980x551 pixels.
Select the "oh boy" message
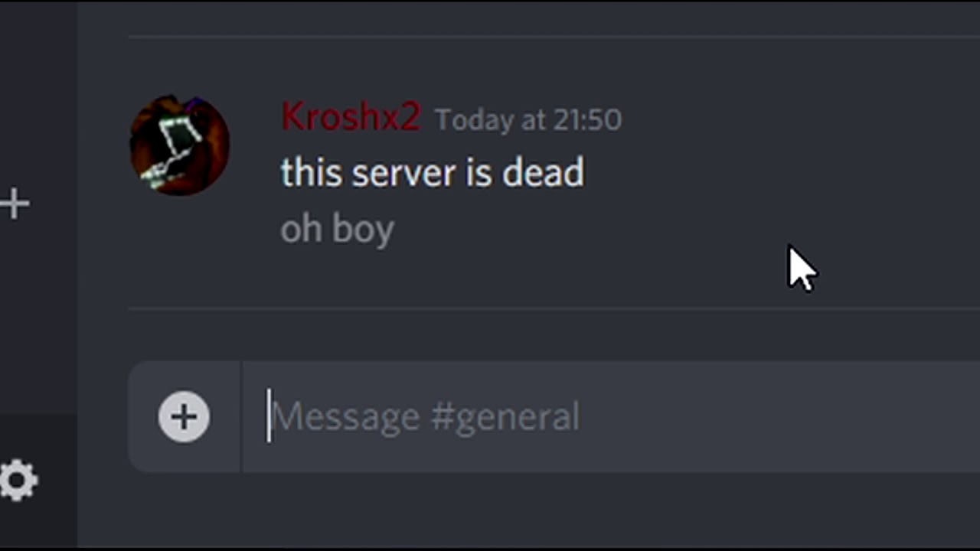click(x=337, y=230)
